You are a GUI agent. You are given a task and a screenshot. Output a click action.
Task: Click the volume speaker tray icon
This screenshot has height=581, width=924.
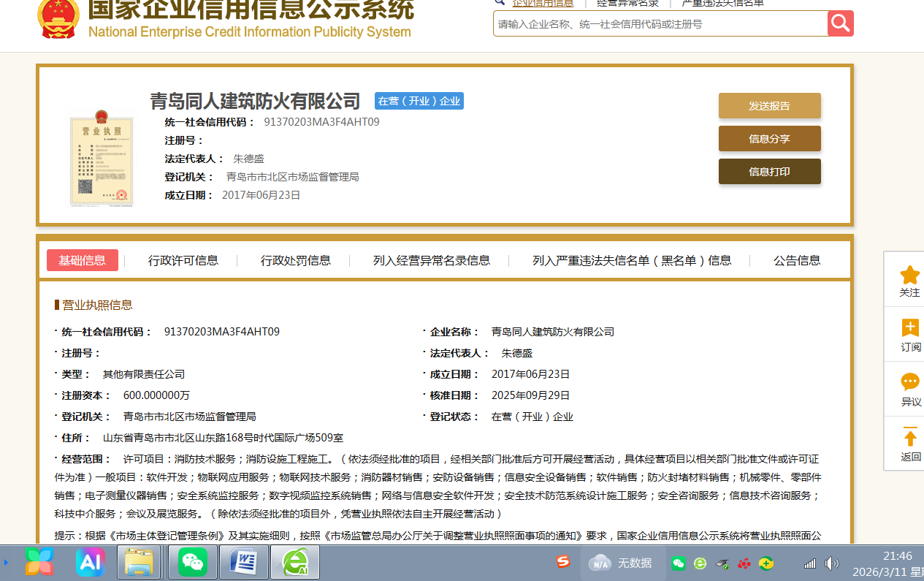pyautogui.click(x=831, y=563)
